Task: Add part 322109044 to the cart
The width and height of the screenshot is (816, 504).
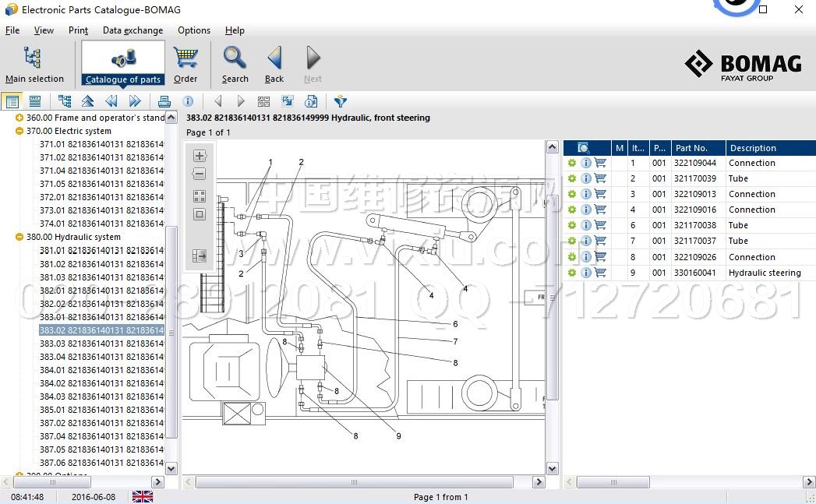Action: tap(600, 163)
